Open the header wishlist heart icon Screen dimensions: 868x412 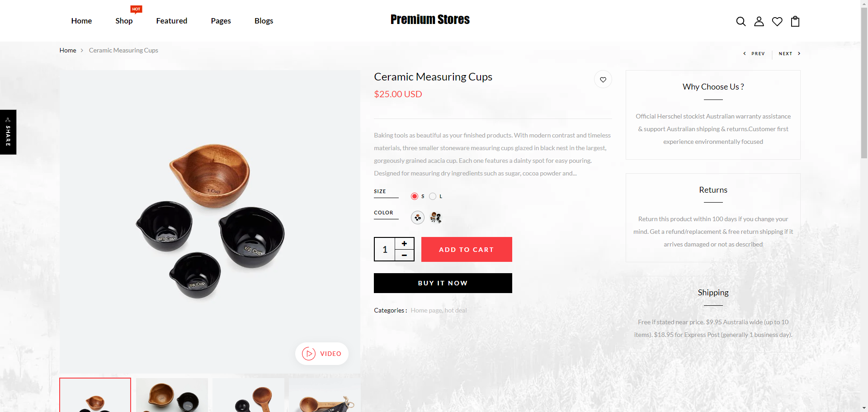coord(777,21)
